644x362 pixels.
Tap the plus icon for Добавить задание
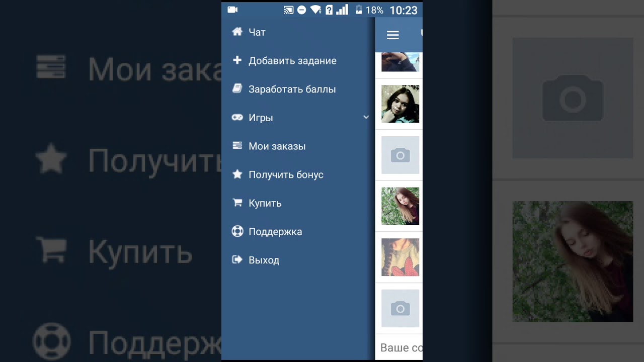[x=237, y=60]
